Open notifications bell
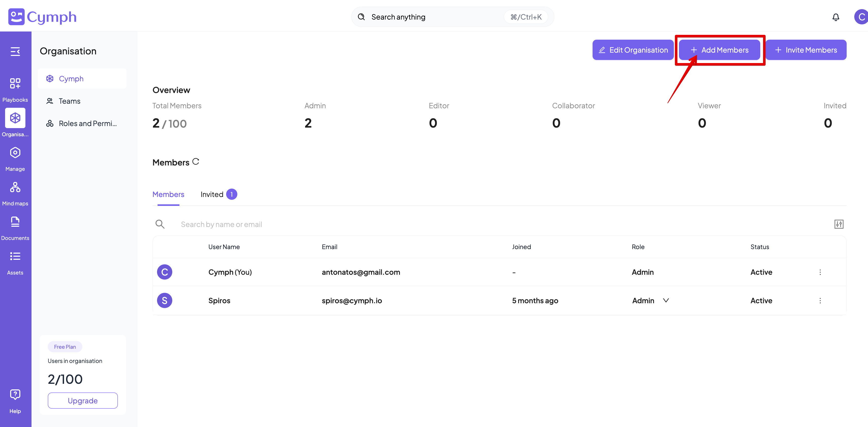 (836, 17)
